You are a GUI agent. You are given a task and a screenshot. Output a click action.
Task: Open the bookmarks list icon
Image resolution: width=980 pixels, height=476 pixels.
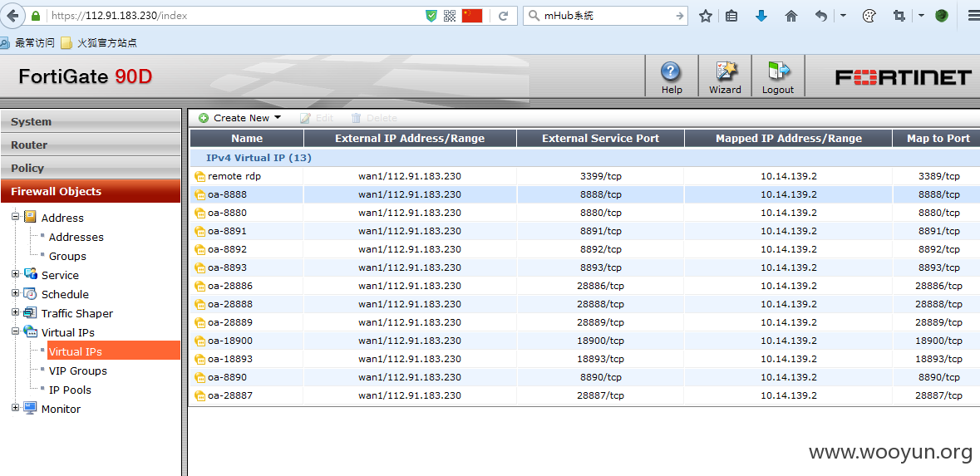click(x=731, y=17)
